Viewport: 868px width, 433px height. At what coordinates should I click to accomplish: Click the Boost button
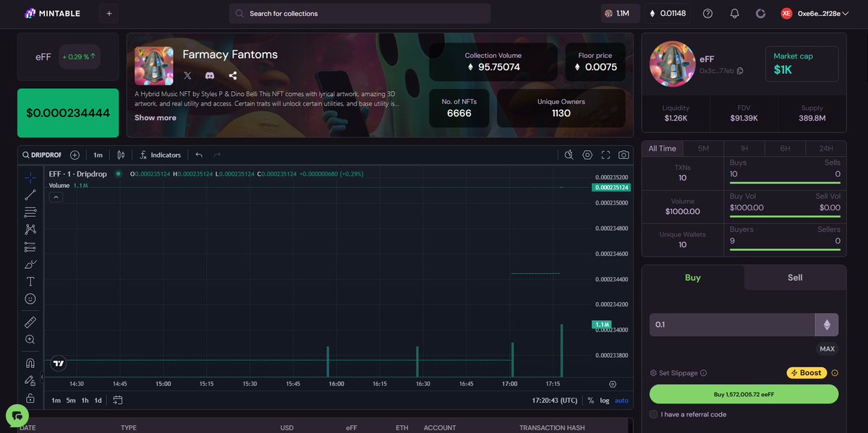[x=807, y=373]
